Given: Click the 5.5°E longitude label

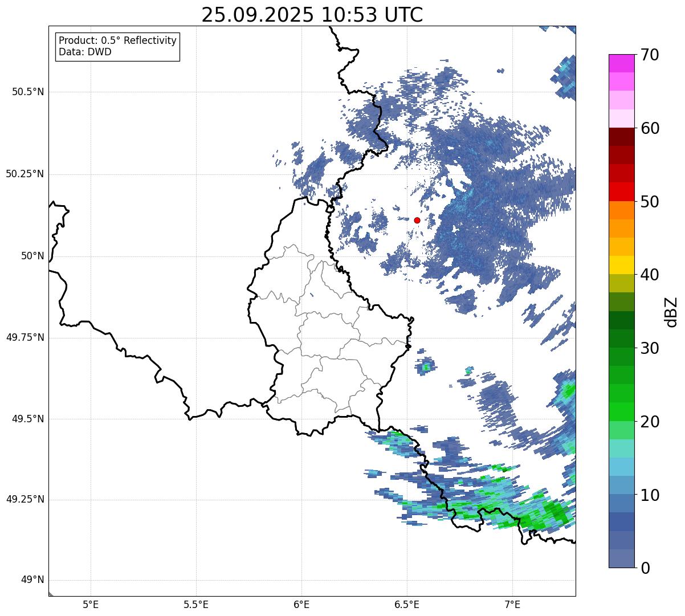Looking at the screenshot, I should 196,604.
